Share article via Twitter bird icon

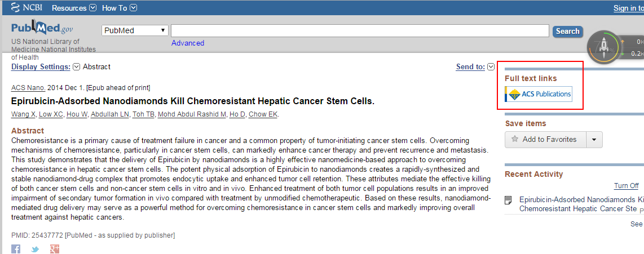coord(36,249)
